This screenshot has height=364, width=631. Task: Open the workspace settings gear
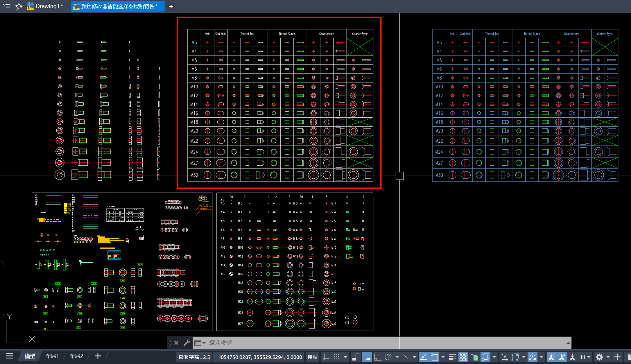point(599,357)
